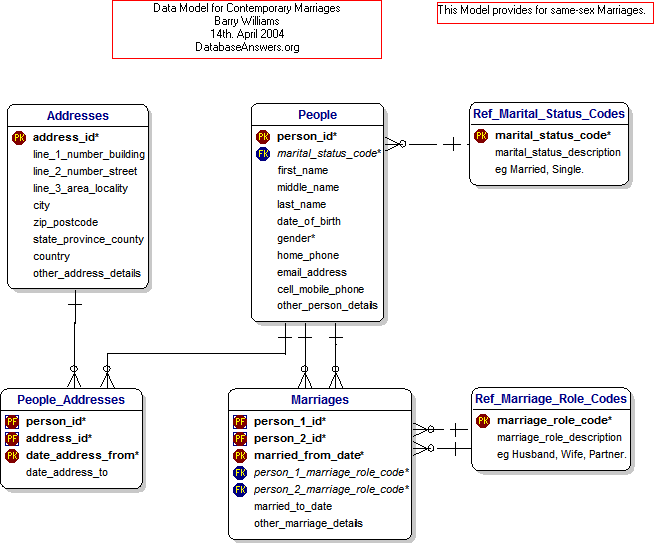Click the home_phone attribute
Screen dimensions: 659x545
coord(308,255)
